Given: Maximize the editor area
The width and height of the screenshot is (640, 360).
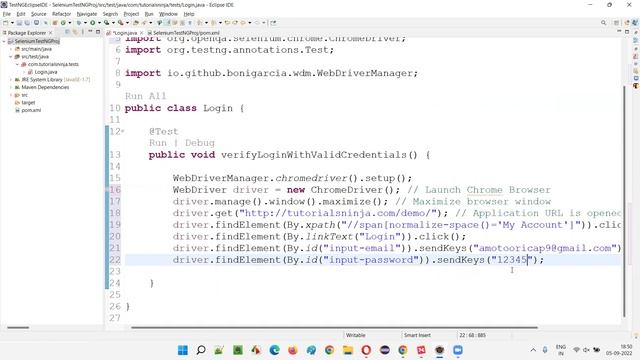Looking at the screenshot, I should click(627, 32).
